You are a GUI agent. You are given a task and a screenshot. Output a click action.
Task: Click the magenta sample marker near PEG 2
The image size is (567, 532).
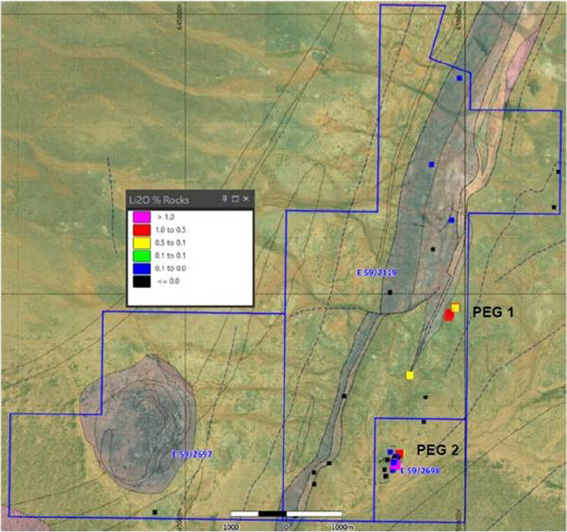coord(395,466)
